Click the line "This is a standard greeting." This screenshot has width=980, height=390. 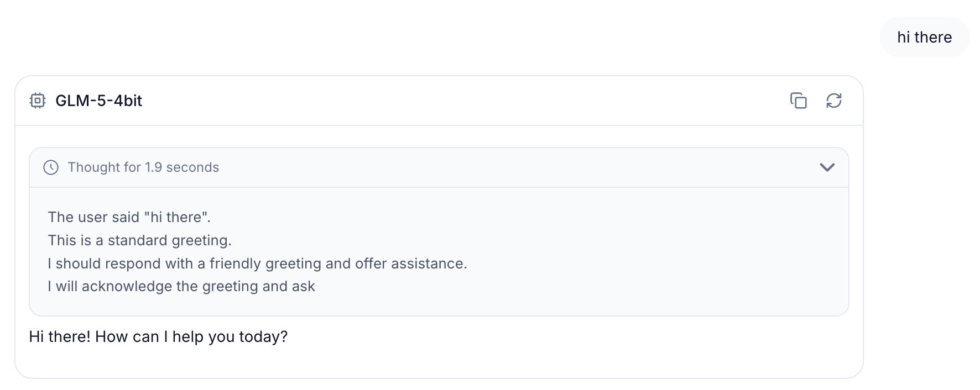point(140,240)
